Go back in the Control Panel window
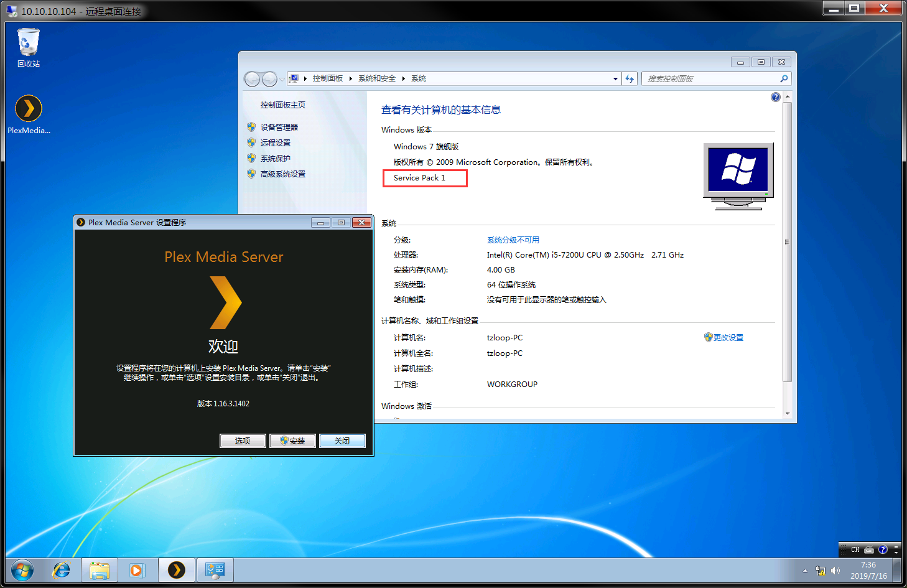 [252, 79]
